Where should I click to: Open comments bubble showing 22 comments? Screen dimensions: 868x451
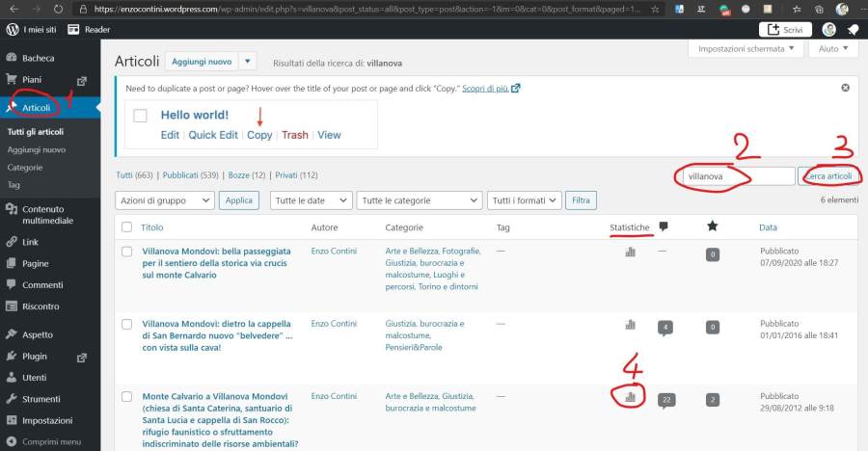pyautogui.click(x=665, y=399)
